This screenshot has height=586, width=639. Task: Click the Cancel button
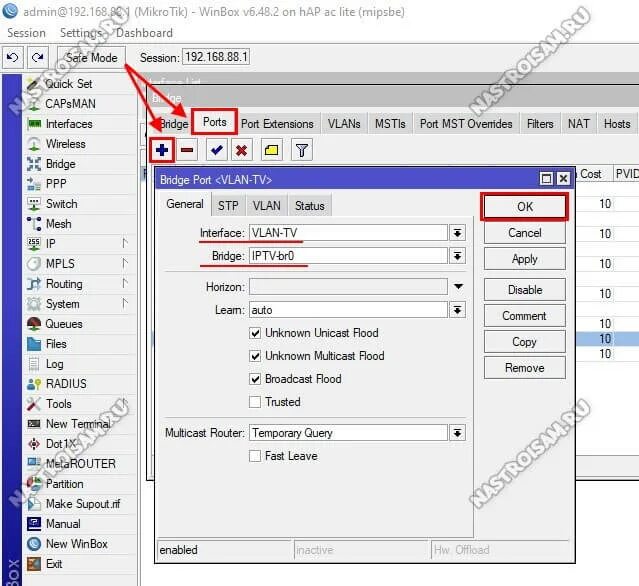[524, 233]
